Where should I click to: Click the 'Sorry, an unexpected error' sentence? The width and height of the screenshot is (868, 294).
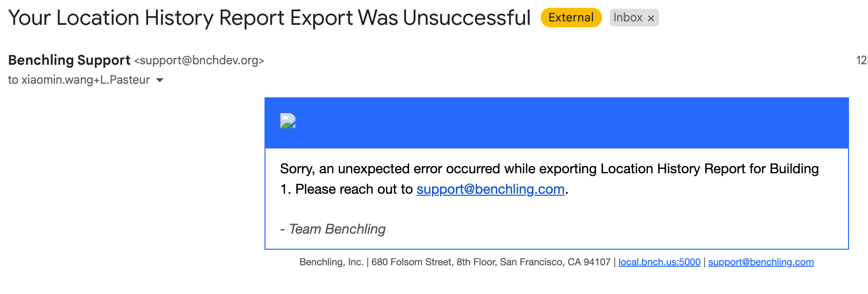point(549,169)
